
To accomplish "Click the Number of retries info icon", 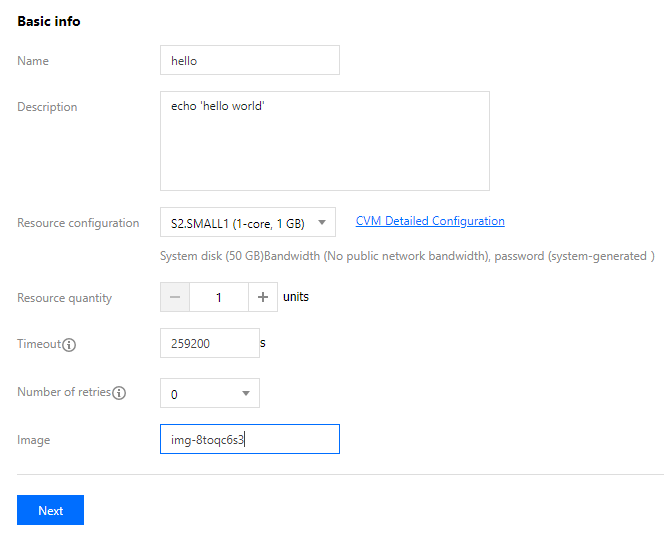I will (119, 393).
